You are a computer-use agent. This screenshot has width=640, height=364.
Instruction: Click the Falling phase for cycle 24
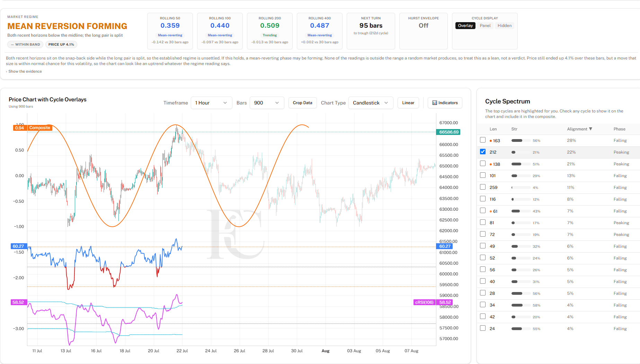(620, 329)
